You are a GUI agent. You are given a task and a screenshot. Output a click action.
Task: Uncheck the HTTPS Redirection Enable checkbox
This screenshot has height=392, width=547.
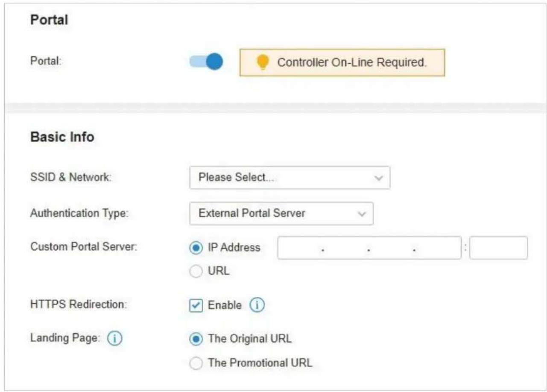pos(196,306)
